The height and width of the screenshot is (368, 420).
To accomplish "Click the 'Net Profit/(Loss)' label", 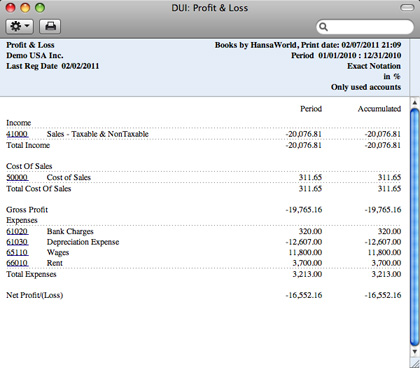I will [x=35, y=295].
